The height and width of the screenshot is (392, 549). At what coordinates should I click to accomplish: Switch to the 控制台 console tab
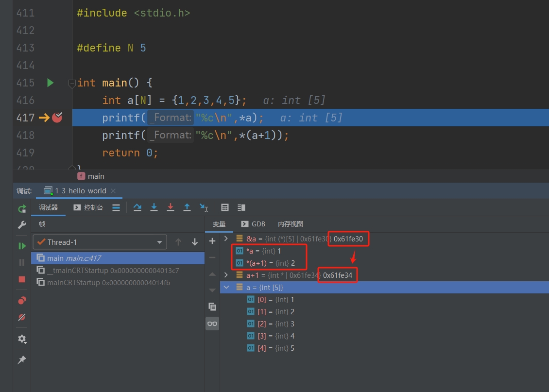pyautogui.click(x=88, y=207)
